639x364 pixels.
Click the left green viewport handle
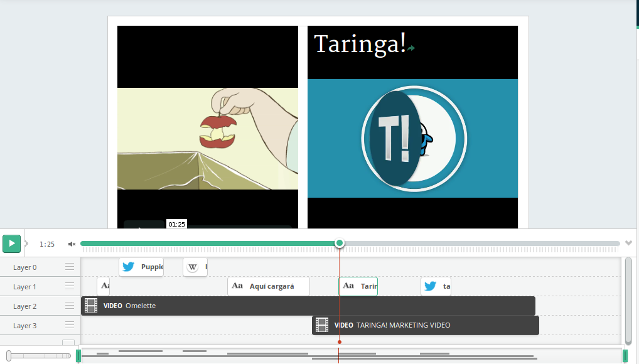click(x=78, y=356)
